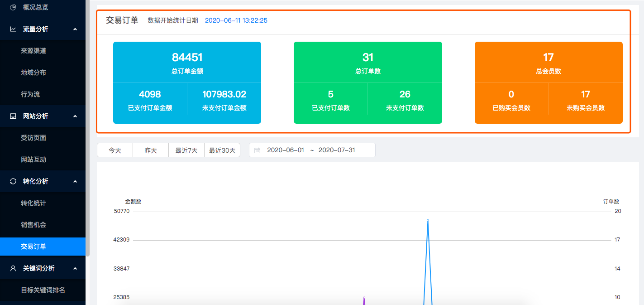Go to the 销售机会 page

(33, 225)
